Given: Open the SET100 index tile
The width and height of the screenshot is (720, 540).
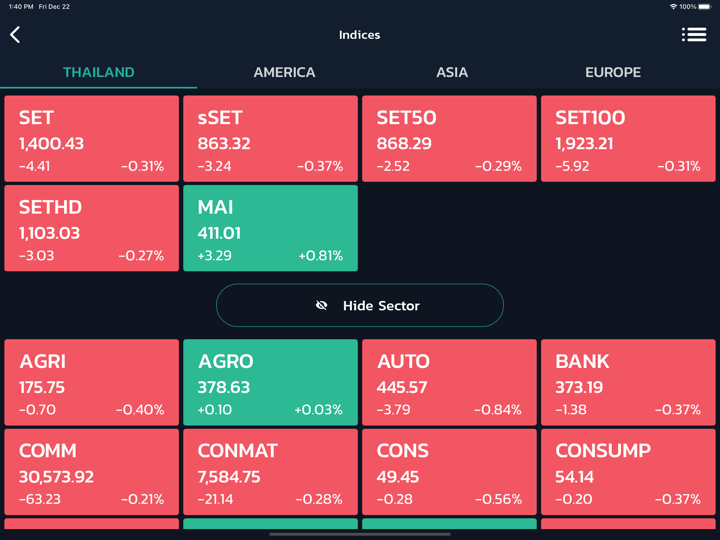Looking at the screenshot, I should 628,139.
